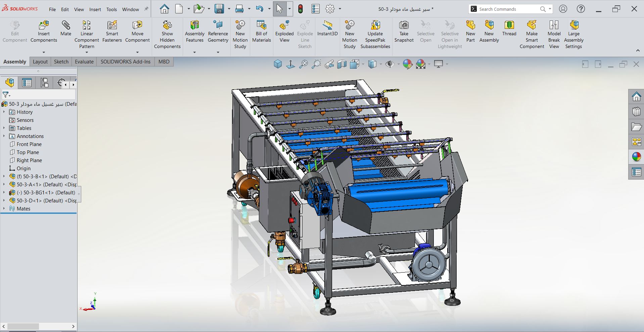The image size is (644, 332).
Task: Click Rebuild traffic light icon
Action: pyautogui.click(x=301, y=9)
